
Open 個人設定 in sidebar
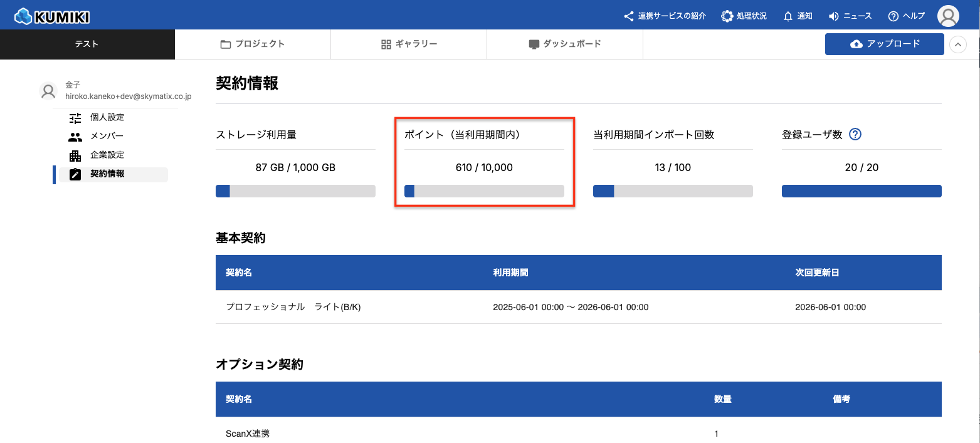tap(107, 117)
